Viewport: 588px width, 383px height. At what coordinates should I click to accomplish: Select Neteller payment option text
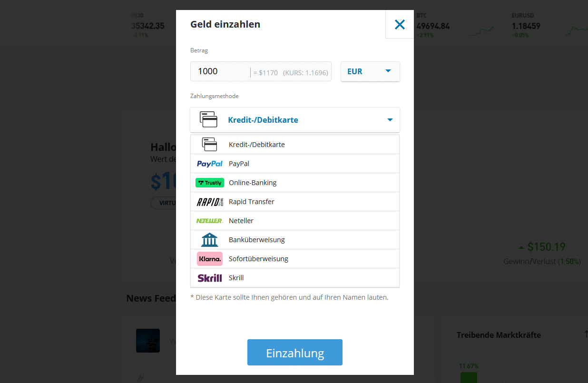click(x=241, y=221)
